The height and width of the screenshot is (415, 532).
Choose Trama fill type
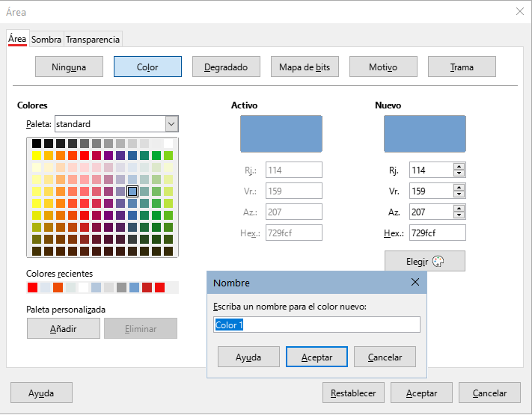[462, 67]
